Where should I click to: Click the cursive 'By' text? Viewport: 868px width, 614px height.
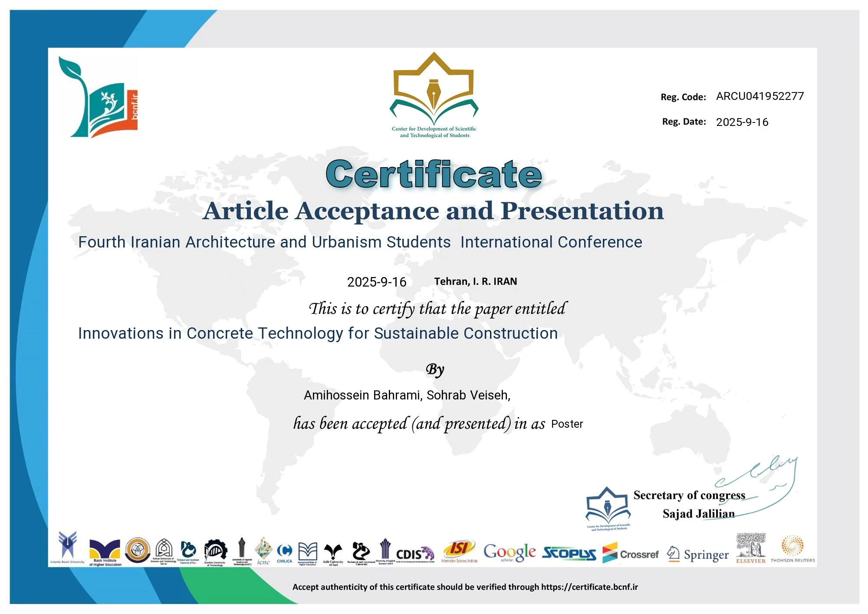click(435, 370)
